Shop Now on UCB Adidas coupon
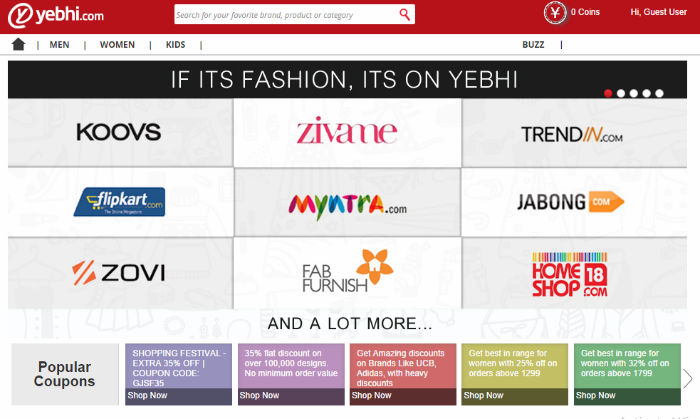 371,395
